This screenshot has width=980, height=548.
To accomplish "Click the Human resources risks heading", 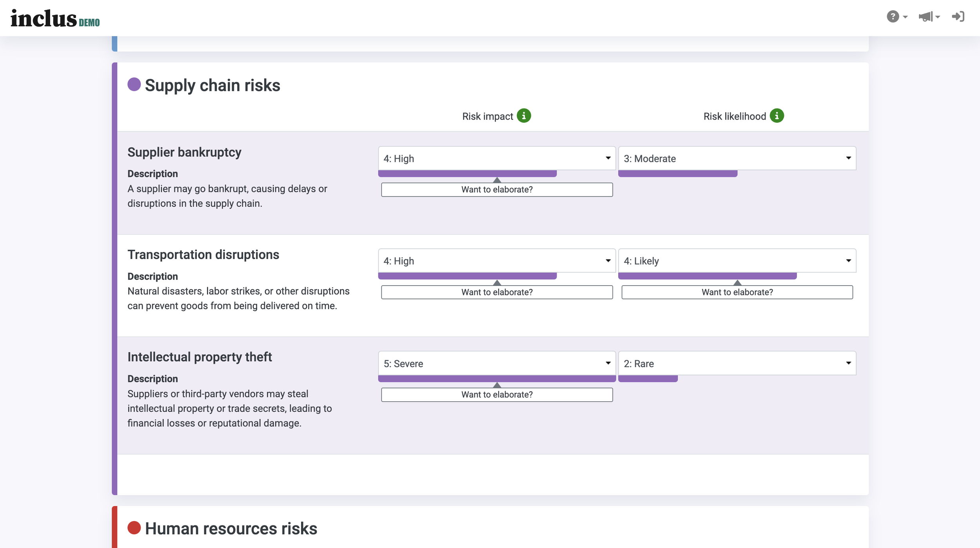I will (231, 528).
